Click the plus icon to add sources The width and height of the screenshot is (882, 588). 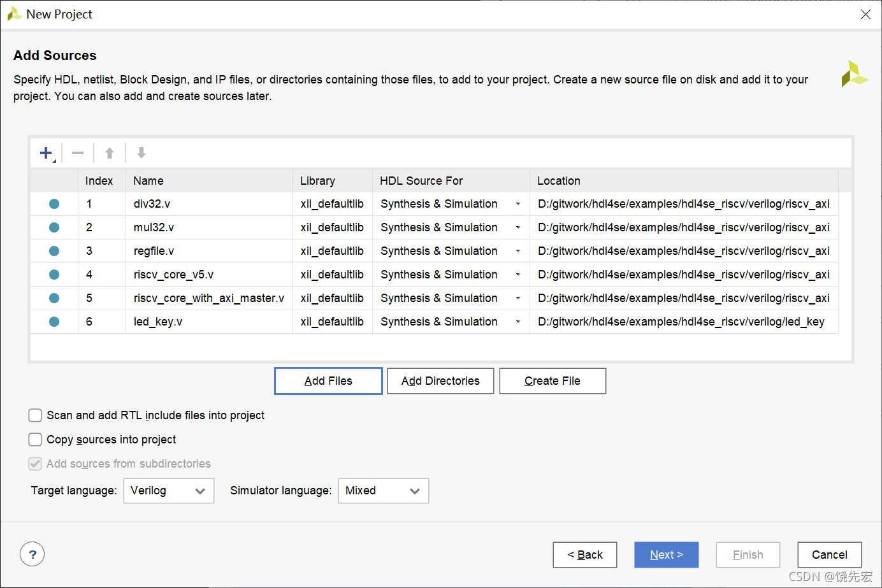[46, 153]
